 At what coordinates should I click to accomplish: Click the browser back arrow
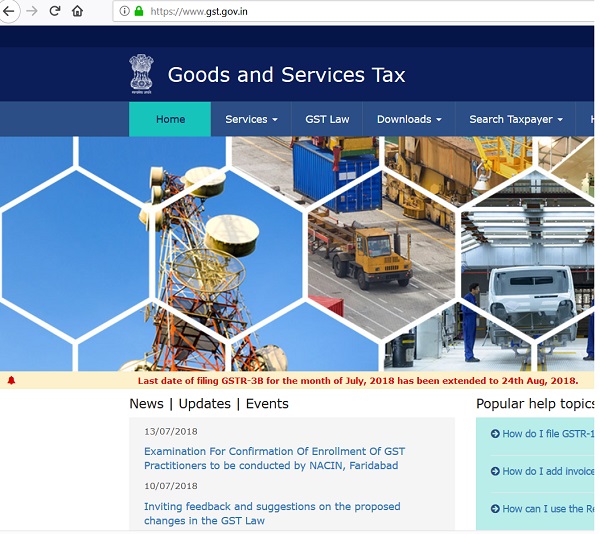coord(9,11)
